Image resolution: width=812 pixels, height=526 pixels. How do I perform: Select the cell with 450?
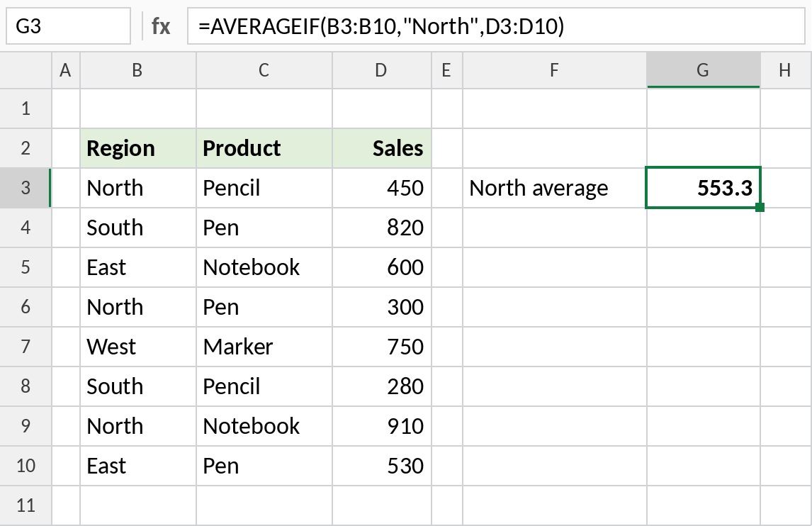tap(382, 188)
